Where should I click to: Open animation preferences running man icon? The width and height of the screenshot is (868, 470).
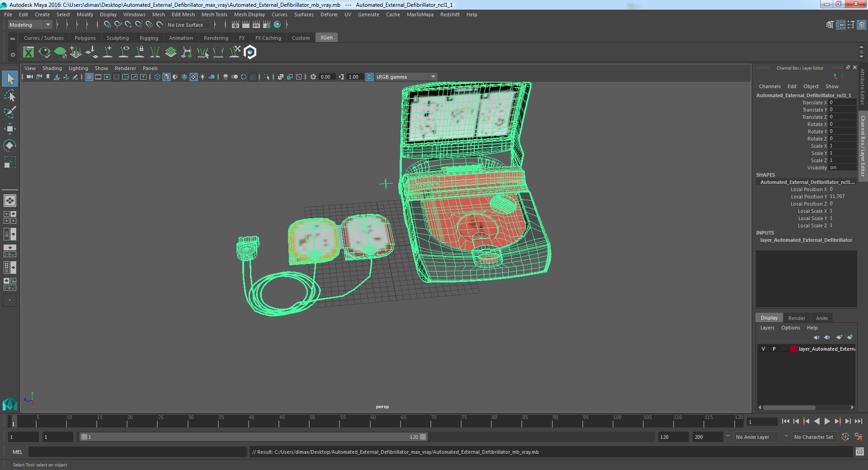click(859, 437)
